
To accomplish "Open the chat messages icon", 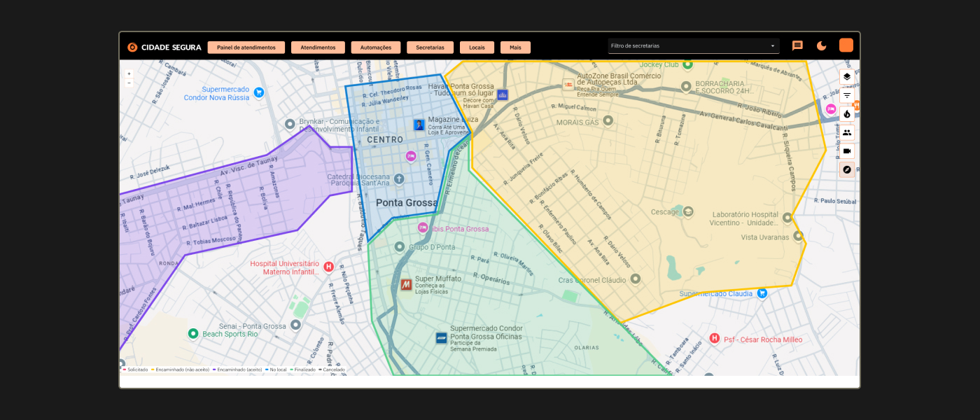I will coord(797,45).
